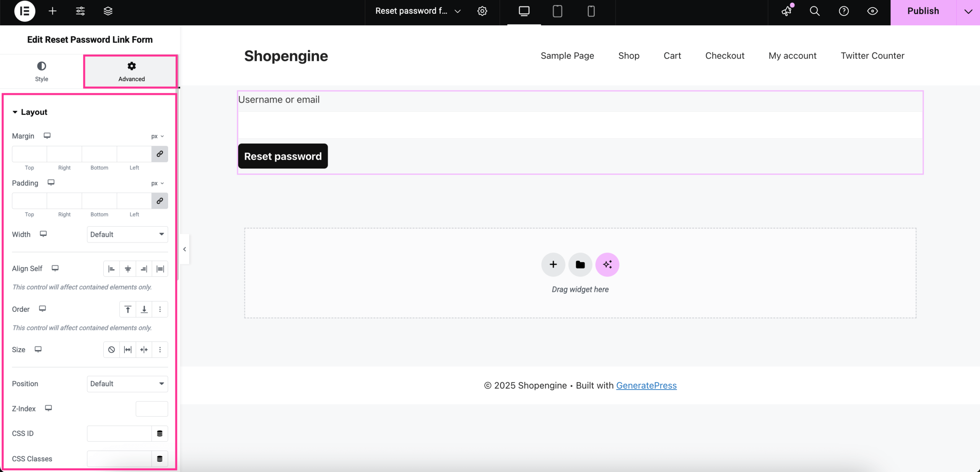
Task: Collapse the editor panel arrow
Action: pyautogui.click(x=185, y=249)
